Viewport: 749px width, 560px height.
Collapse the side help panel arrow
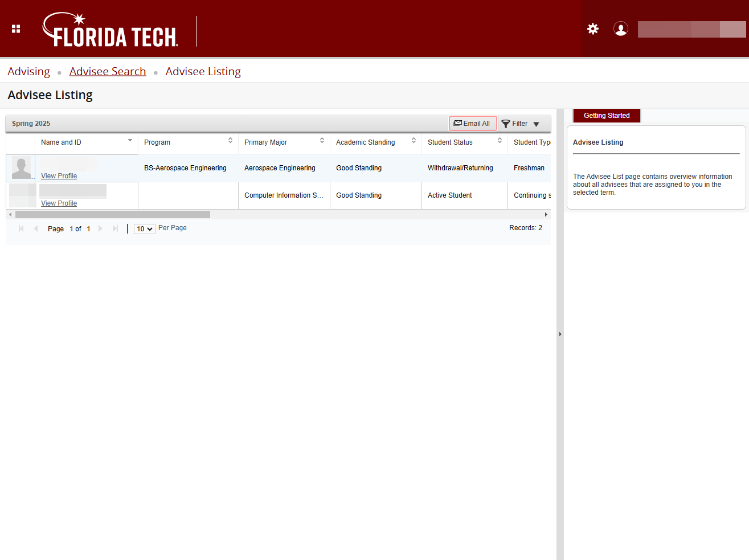click(560, 334)
